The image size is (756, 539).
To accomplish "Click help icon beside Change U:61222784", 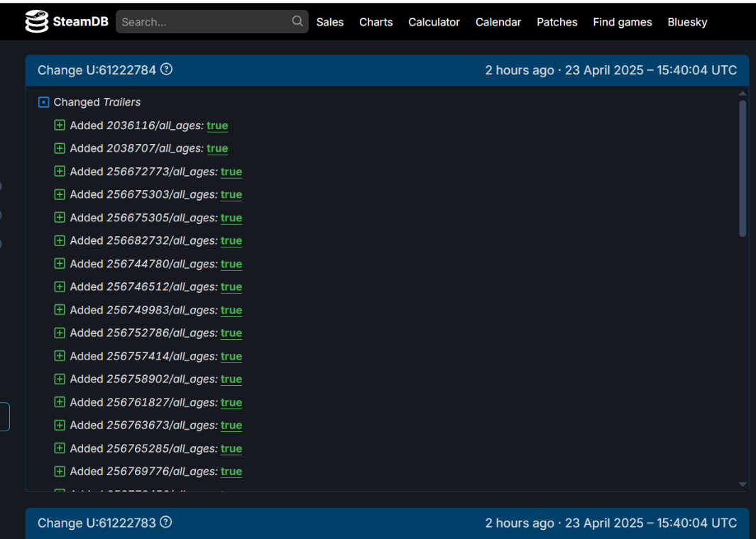I will (166, 70).
